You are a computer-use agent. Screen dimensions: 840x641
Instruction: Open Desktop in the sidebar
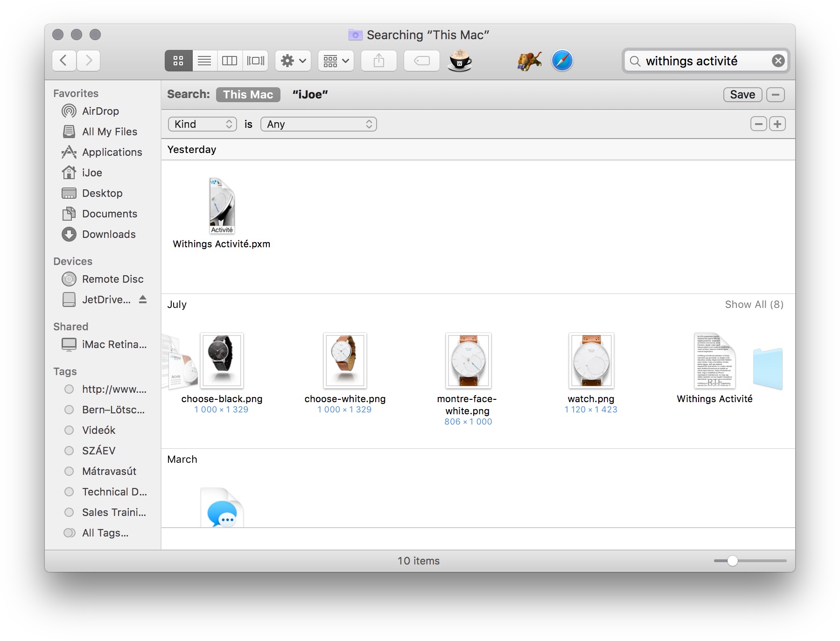coord(102,193)
